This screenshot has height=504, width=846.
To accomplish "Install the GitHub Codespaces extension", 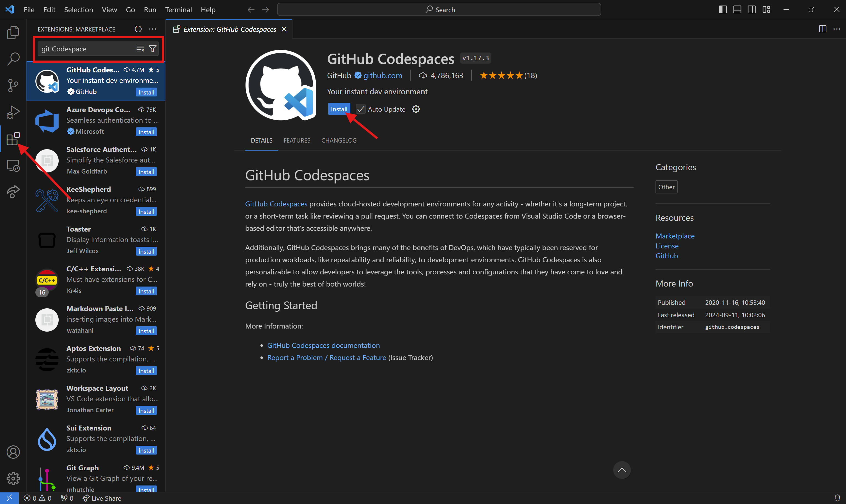I will click(339, 109).
